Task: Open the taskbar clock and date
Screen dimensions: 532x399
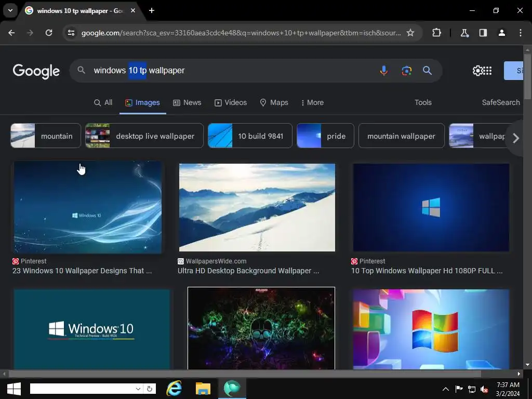Action: pyautogui.click(x=508, y=389)
